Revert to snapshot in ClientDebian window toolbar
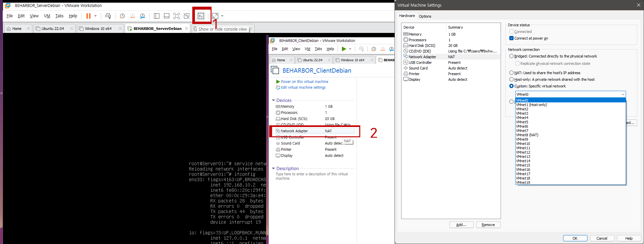 383,49
